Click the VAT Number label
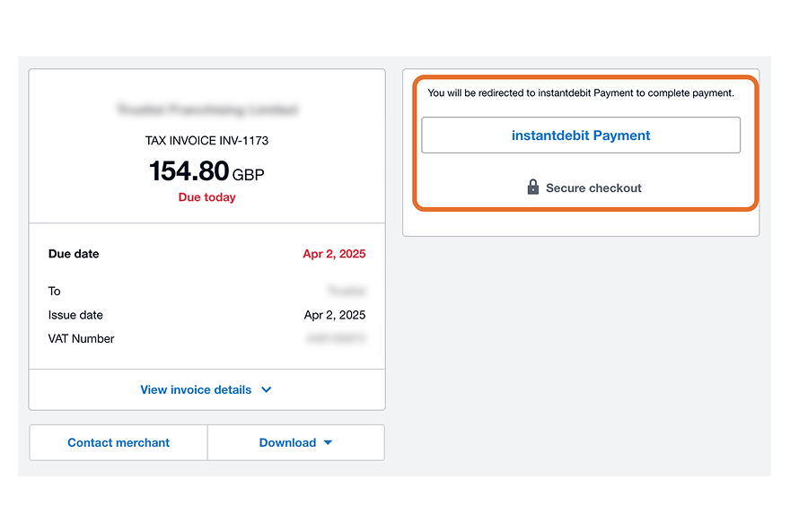The width and height of the screenshot is (808, 532). tap(81, 338)
